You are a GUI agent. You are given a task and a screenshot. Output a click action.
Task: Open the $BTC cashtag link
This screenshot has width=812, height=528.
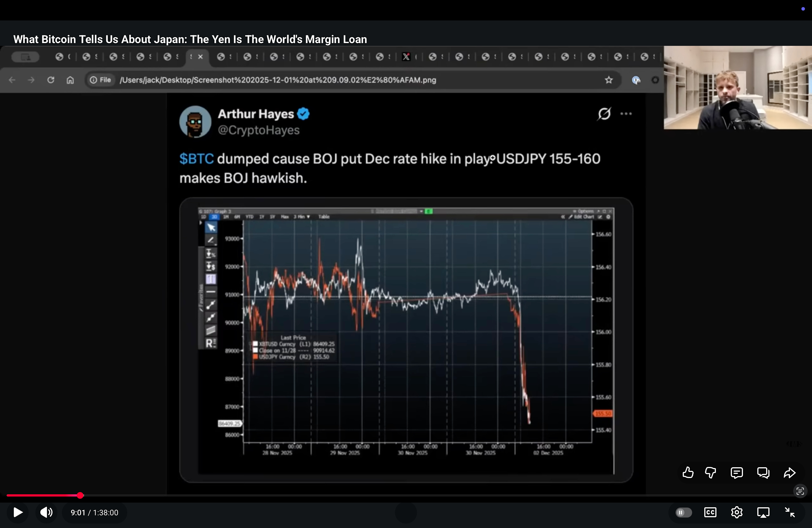[197, 159]
